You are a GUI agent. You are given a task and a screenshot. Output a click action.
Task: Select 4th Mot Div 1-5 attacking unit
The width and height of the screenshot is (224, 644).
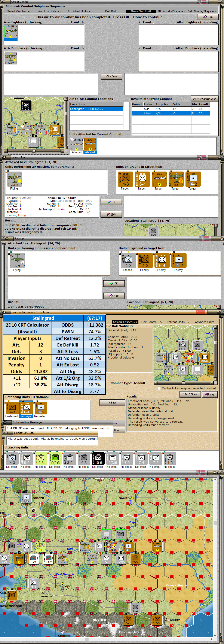click(170, 459)
